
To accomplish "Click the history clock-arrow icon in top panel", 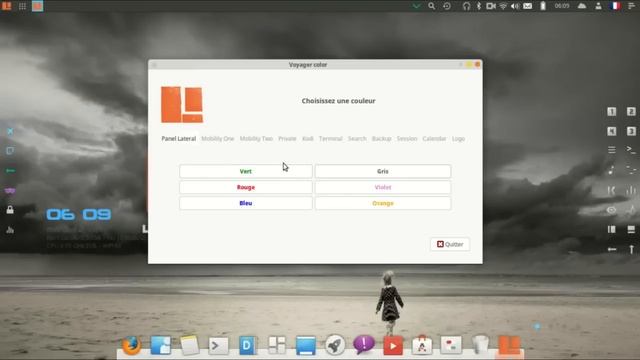I will pyautogui.click(x=447, y=6).
